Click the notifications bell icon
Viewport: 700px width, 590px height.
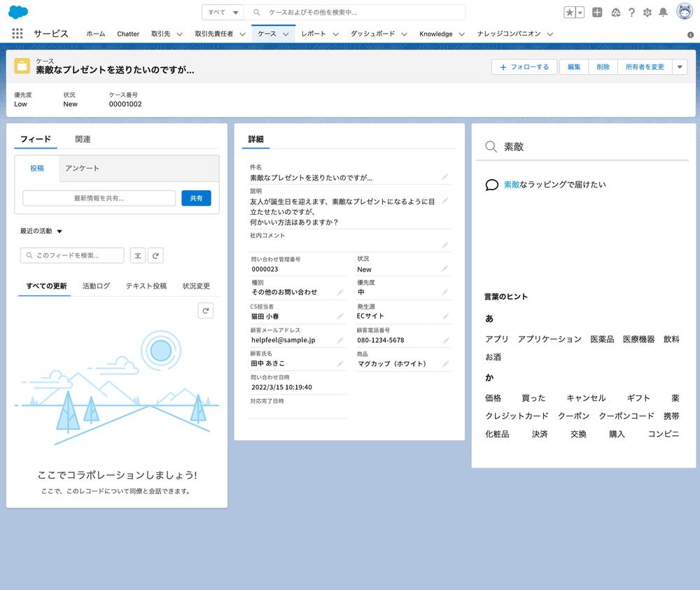point(663,13)
